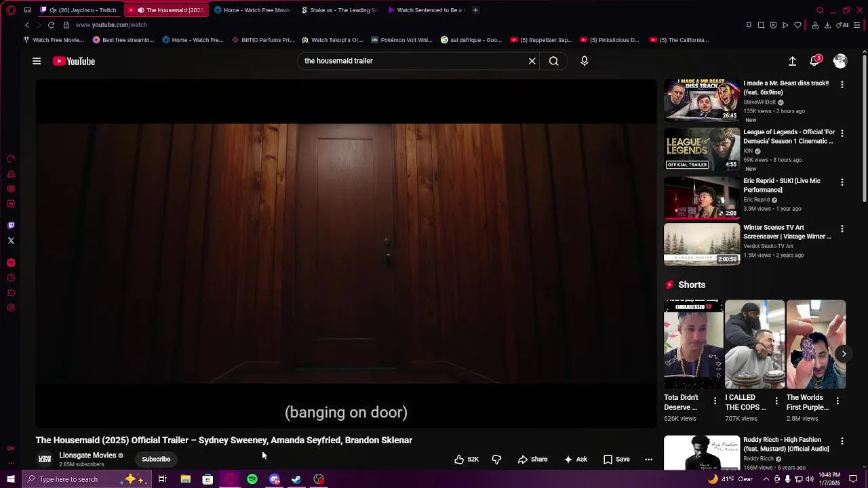Bookmark the page with the heart icon

797,25
